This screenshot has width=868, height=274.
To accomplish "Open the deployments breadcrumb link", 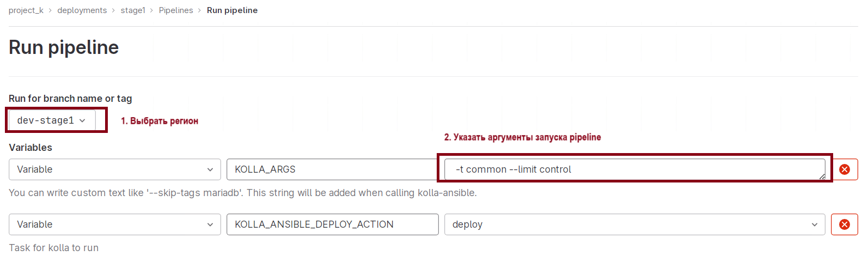I will [x=82, y=10].
